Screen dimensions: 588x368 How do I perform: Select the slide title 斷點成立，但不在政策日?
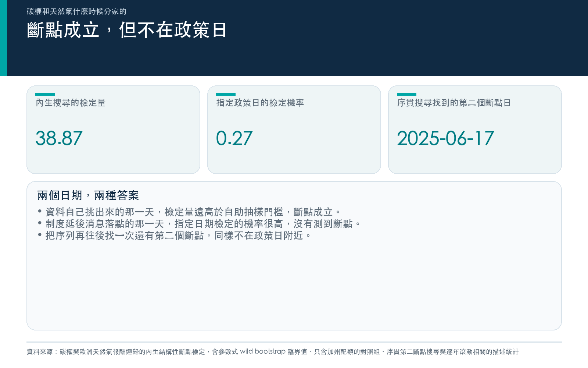click(x=127, y=30)
